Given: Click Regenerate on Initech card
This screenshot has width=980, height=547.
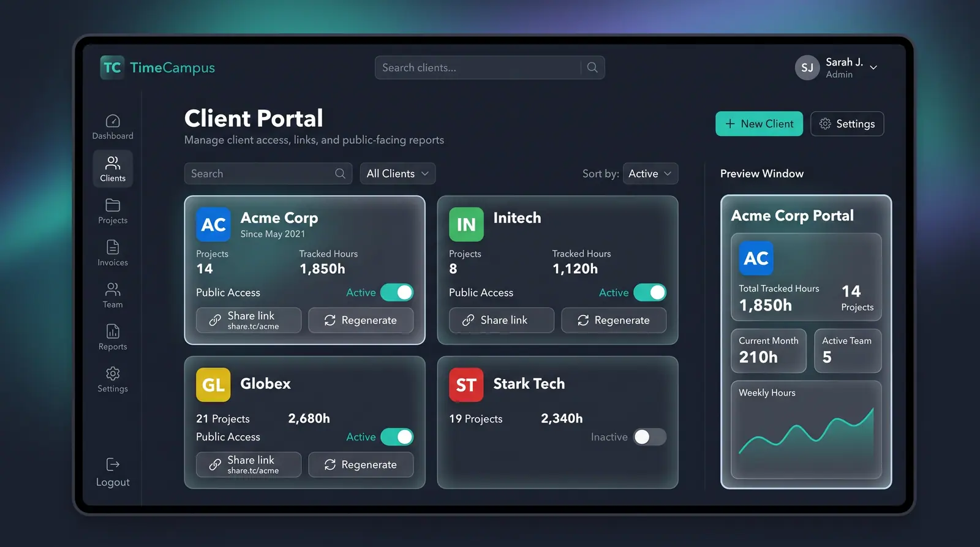Looking at the screenshot, I should [614, 320].
